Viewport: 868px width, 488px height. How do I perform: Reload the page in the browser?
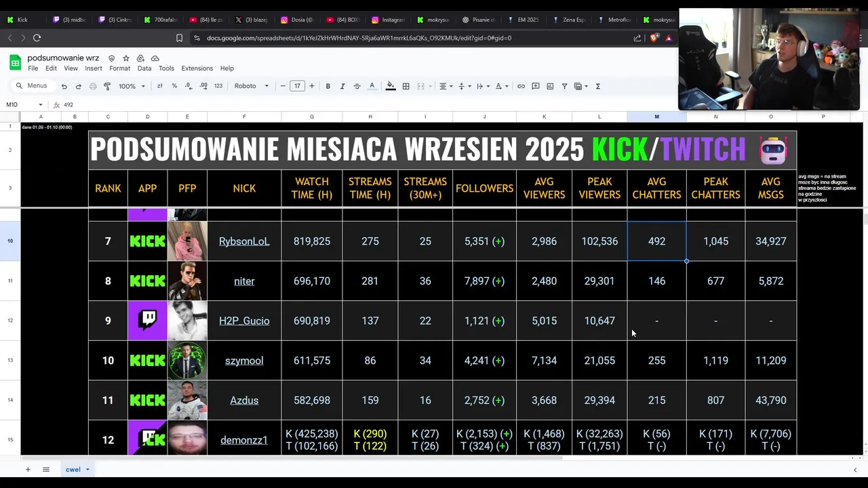click(x=37, y=38)
